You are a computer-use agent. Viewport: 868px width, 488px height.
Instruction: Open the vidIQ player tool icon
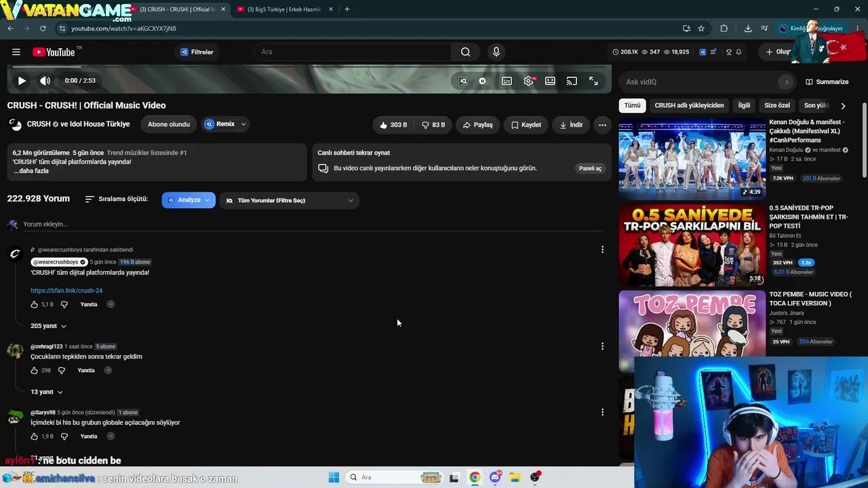tap(463, 81)
